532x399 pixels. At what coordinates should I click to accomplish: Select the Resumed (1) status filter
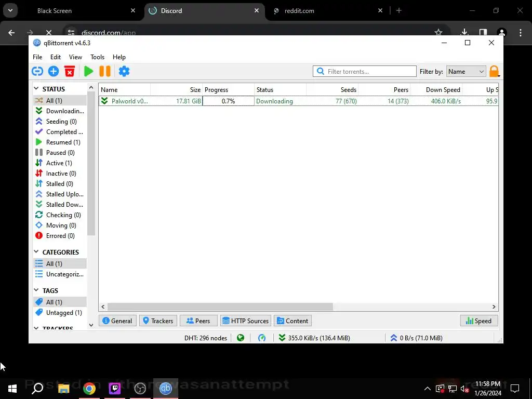click(60, 142)
